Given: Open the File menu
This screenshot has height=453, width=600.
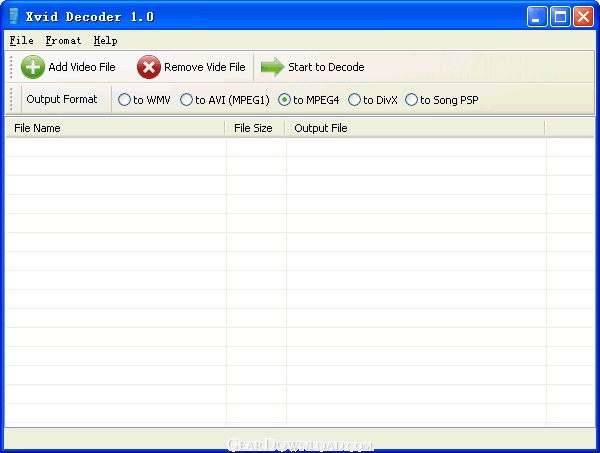Looking at the screenshot, I should coord(21,41).
